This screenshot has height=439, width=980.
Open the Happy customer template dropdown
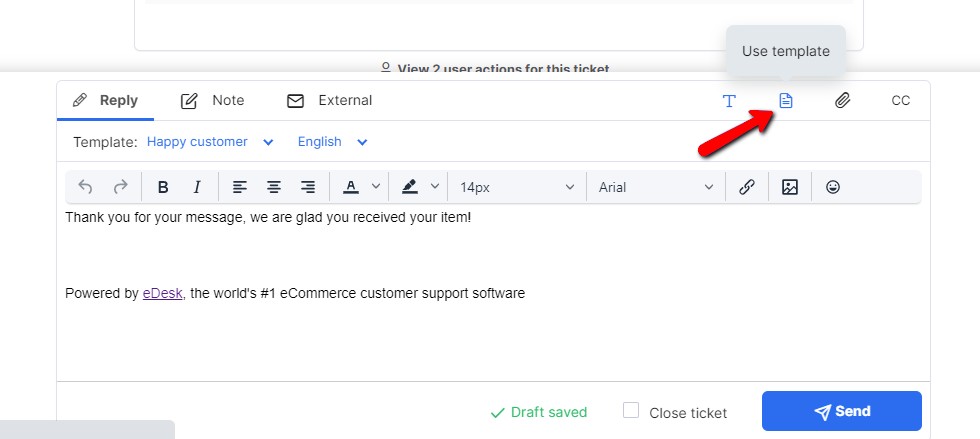click(x=210, y=142)
